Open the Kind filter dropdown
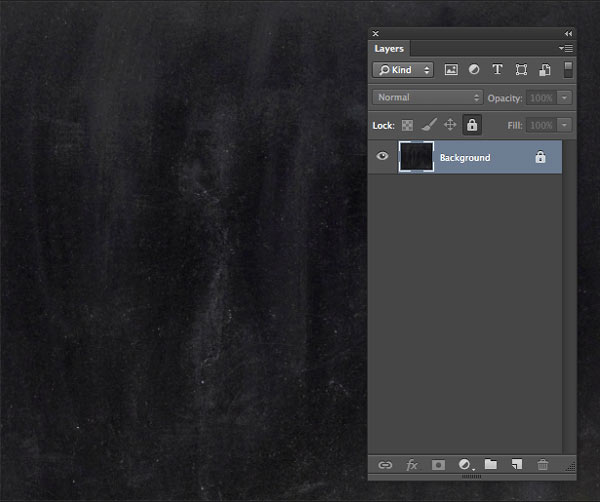The width and height of the screenshot is (600, 502). coord(403,70)
